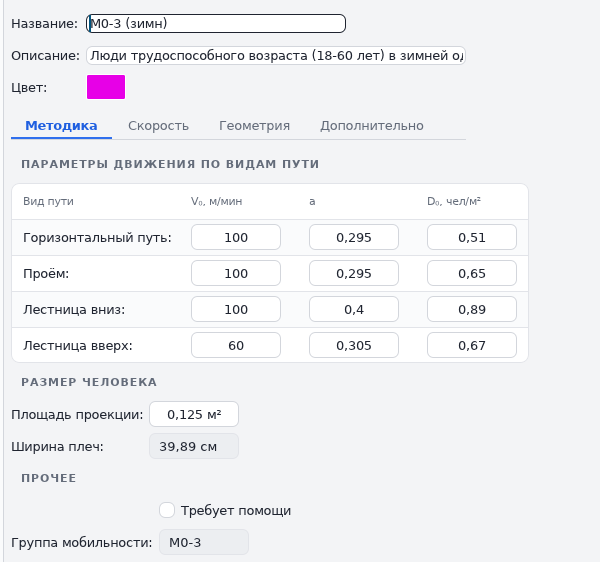Switch to the Методика tab

click(x=61, y=126)
